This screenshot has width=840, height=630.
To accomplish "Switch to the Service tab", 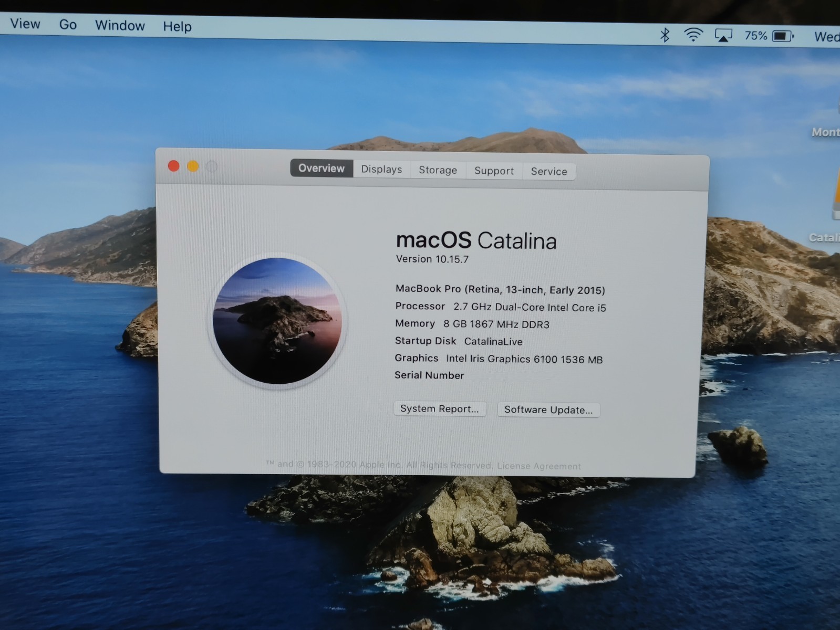I will tap(549, 171).
